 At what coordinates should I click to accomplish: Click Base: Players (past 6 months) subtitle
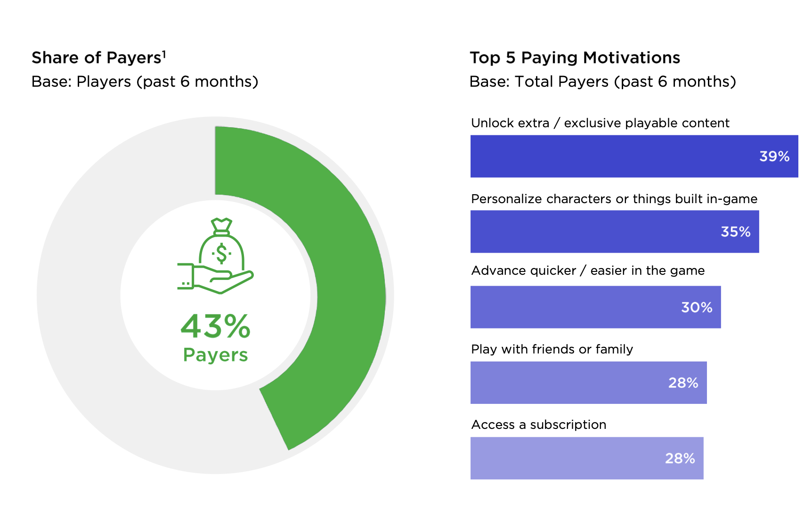pyautogui.click(x=145, y=82)
